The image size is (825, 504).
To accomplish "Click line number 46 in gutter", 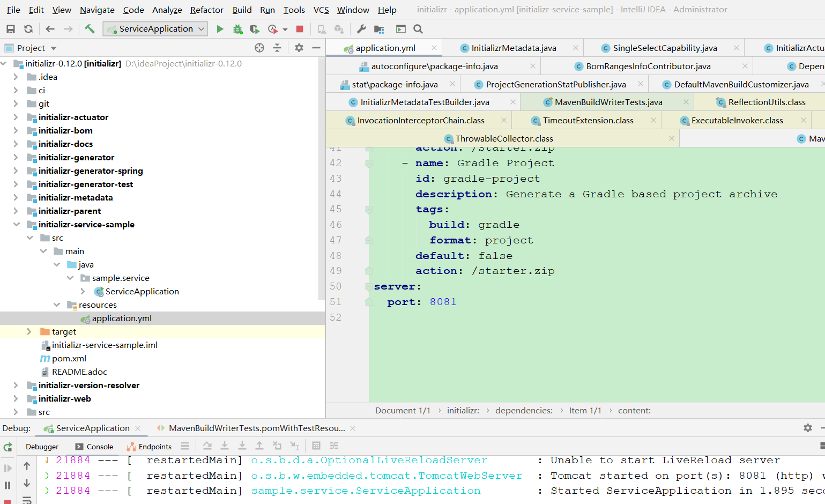I will point(336,225).
